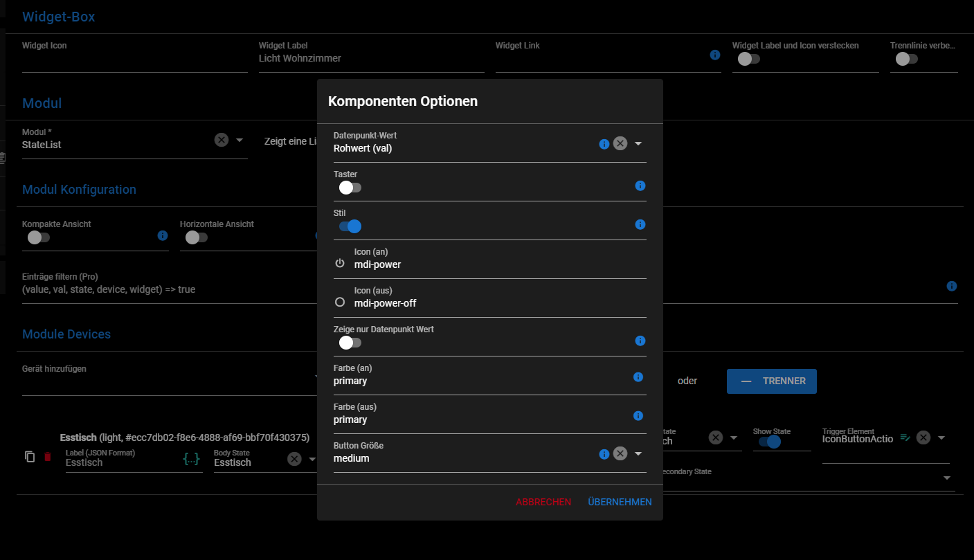Toggle Zeige nur Datenpunkt Wert switch
The image size is (974, 560).
(x=350, y=342)
